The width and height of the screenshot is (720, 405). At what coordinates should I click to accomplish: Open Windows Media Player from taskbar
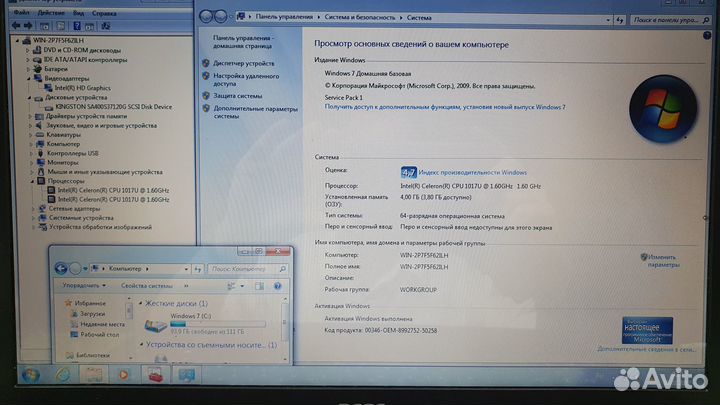click(x=124, y=375)
